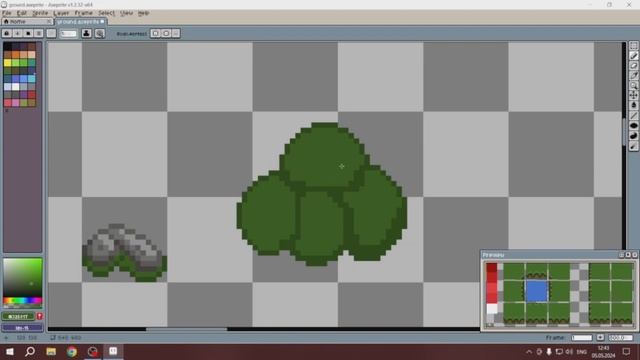Image resolution: width=640 pixels, height=360 pixels.
Task: Select the Move tool
Action: 633,95
